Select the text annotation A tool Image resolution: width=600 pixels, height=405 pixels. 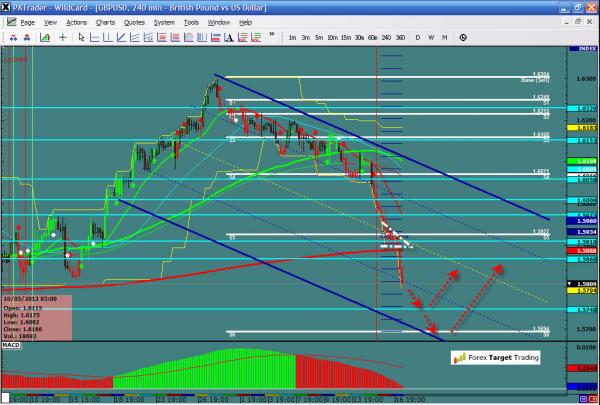(229, 38)
